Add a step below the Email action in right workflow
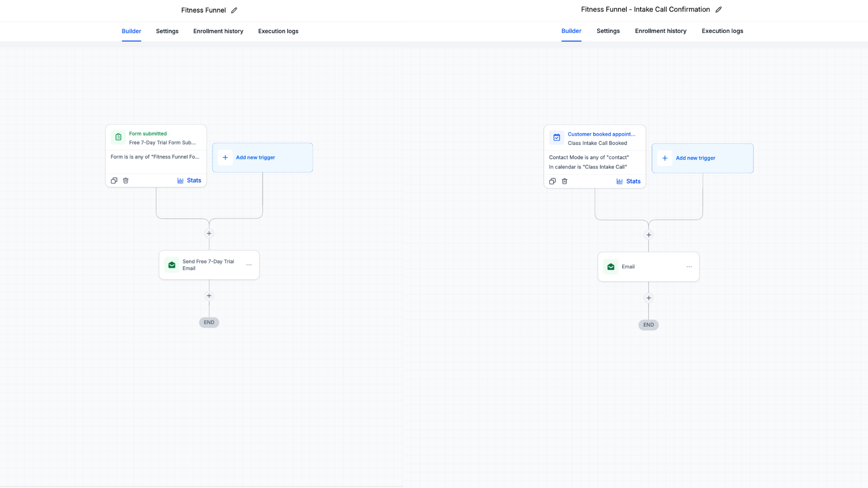 coord(649,298)
